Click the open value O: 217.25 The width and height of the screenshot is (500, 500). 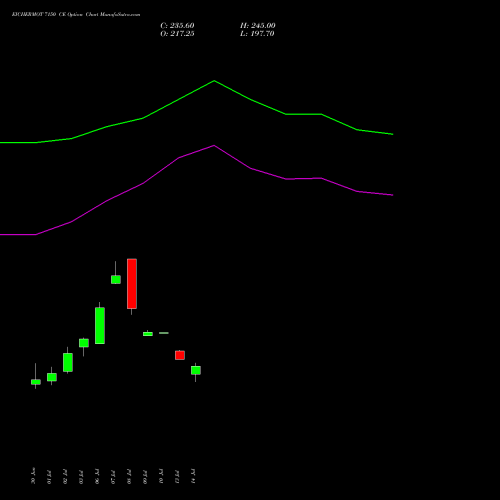tap(177, 34)
